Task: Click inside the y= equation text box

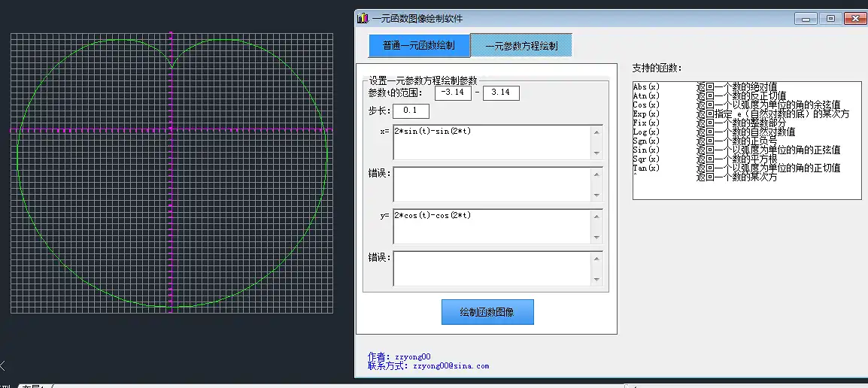Action: [492, 226]
